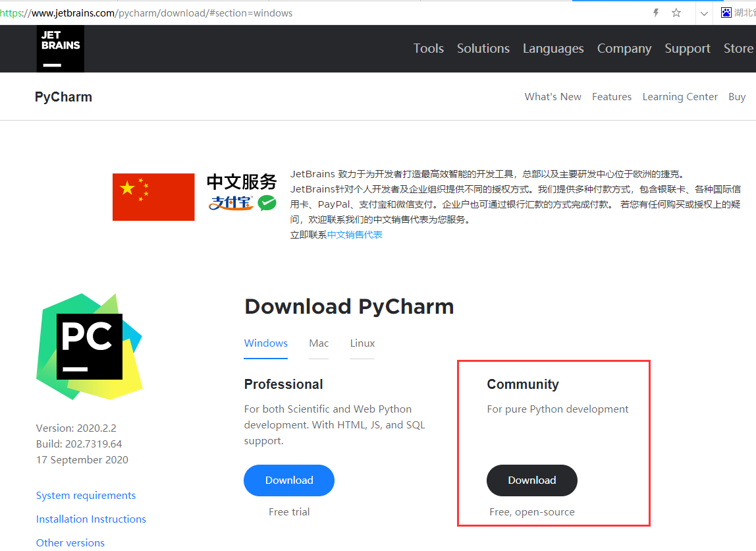Switch to the Mac tab
Image resolution: width=756 pixels, height=551 pixels.
pos(319,343)
